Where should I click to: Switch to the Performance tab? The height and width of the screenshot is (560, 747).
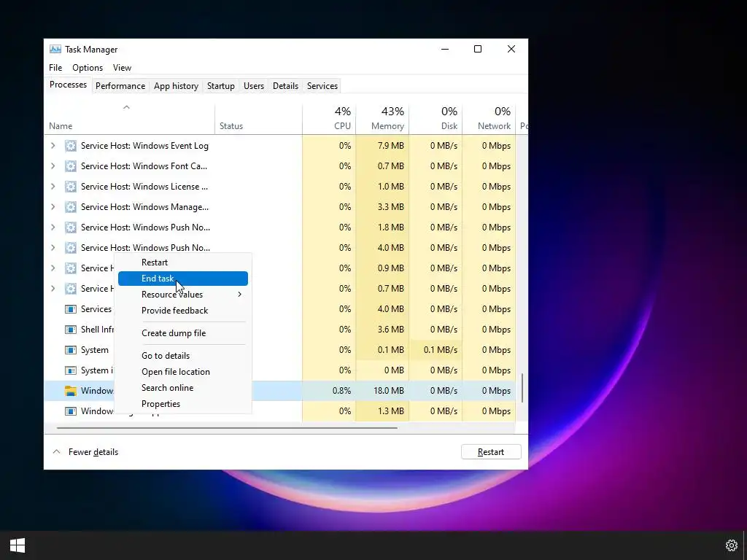pyautogui.click(x=120, y=86)
